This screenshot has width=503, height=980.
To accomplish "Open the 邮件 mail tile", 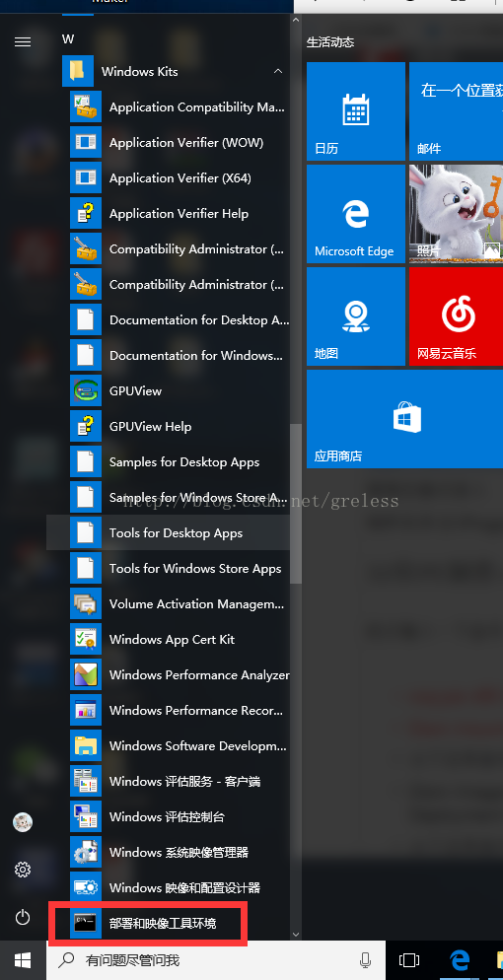I will pyautogui.click(x=456, y=111).
